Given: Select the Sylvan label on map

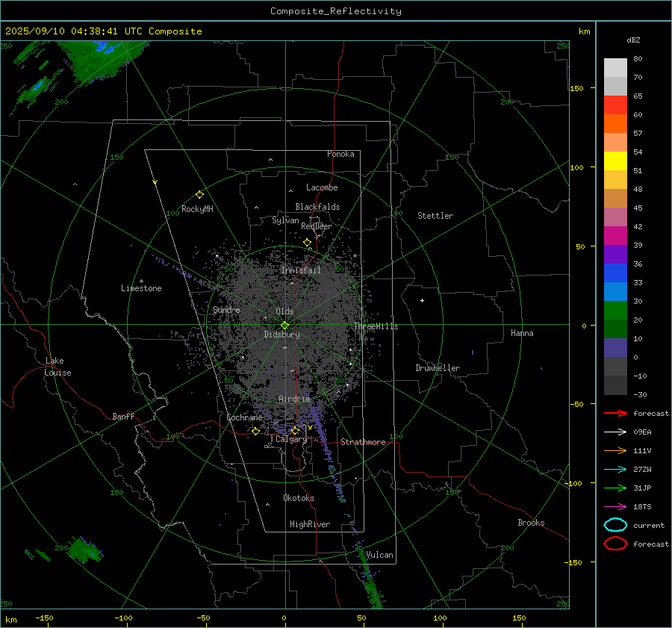Looking at the screenshot, I should coord(285,220).
